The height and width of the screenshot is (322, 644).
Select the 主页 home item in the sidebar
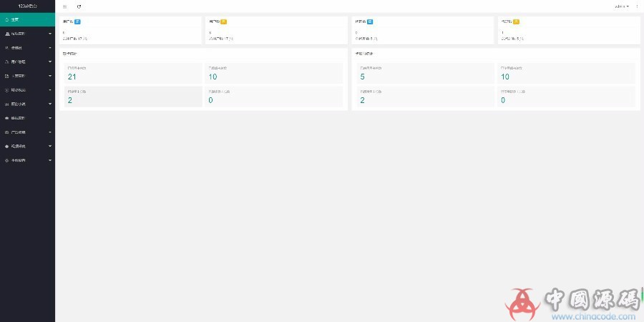click(27, 19)
